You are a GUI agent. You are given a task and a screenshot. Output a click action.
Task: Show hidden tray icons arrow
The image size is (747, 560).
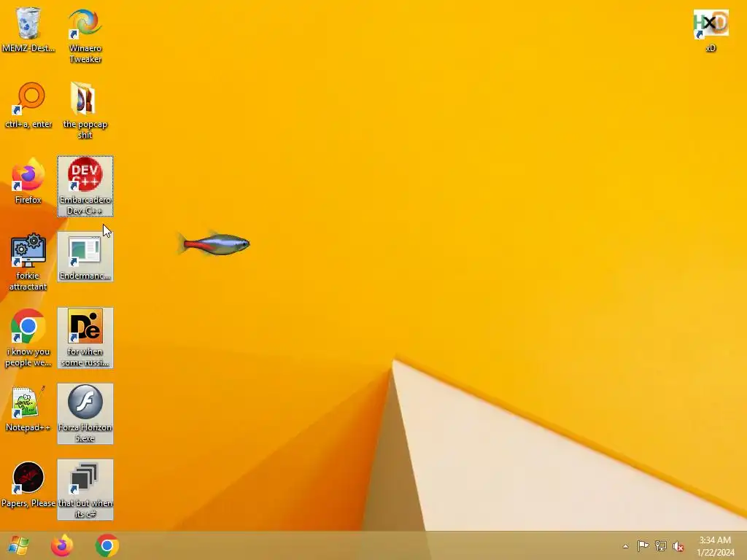(625, 546)
